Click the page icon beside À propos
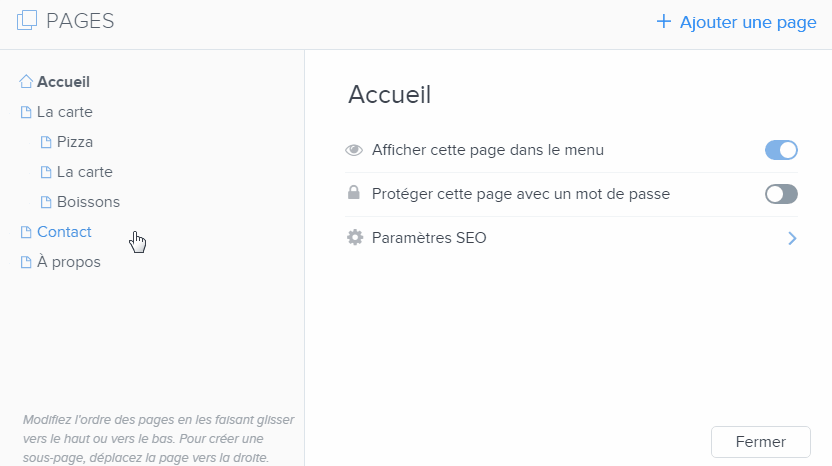This screenshot has width=832, height=466. point(26,262)
